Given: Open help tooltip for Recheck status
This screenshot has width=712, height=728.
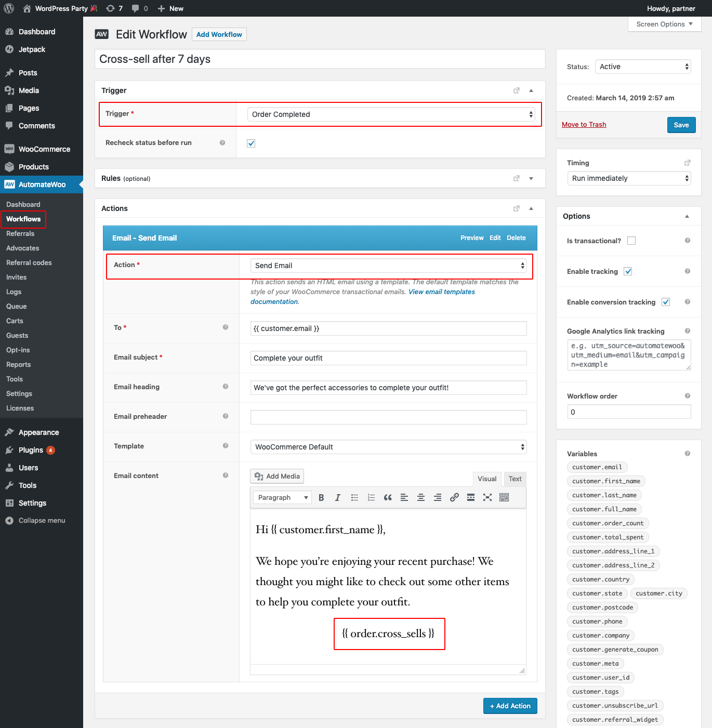Looking at the screenshot, I should (x=222, y=143).
